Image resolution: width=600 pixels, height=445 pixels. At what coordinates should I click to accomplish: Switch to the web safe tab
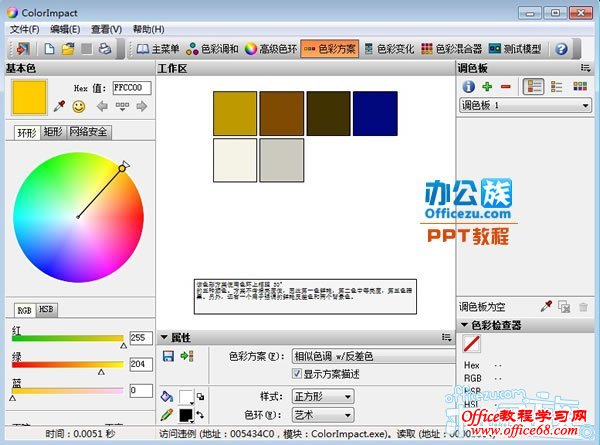point(88,132)
